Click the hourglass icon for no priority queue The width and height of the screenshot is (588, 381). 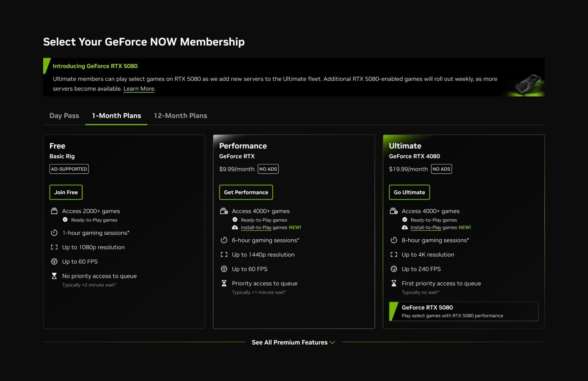point(54,276)
